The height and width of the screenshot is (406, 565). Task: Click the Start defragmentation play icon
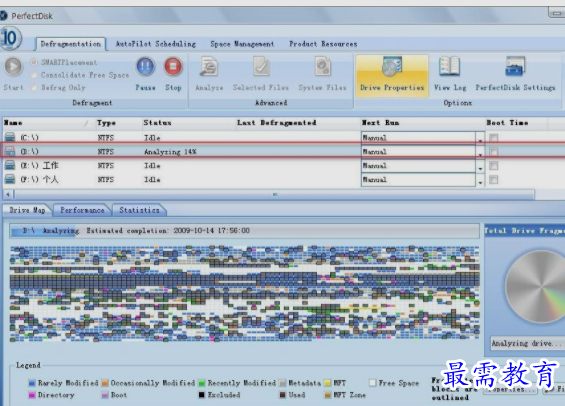13,67
